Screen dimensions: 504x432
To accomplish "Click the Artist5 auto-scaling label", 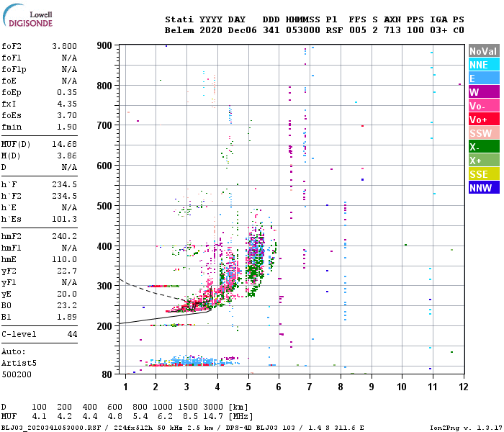I will tap(19, 363).
